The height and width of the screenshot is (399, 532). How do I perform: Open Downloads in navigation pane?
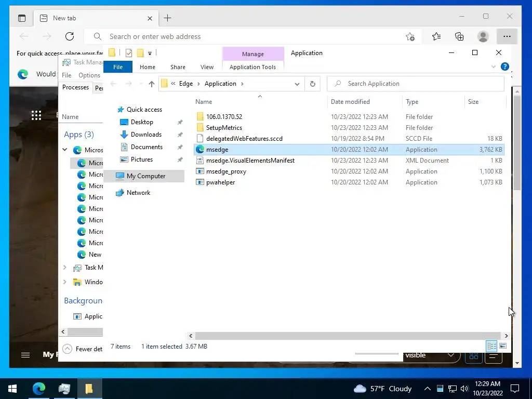click(146, 135)
